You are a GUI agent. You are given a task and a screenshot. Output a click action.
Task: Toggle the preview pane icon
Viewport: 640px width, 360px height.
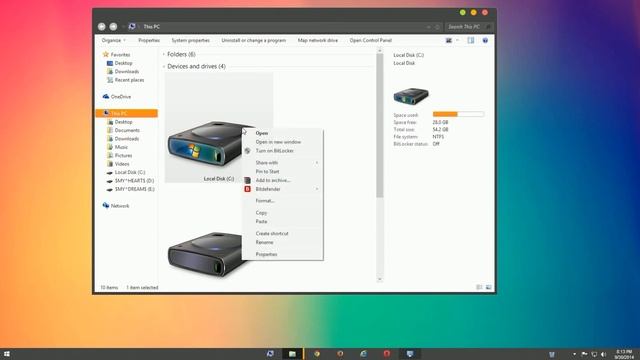471,40
